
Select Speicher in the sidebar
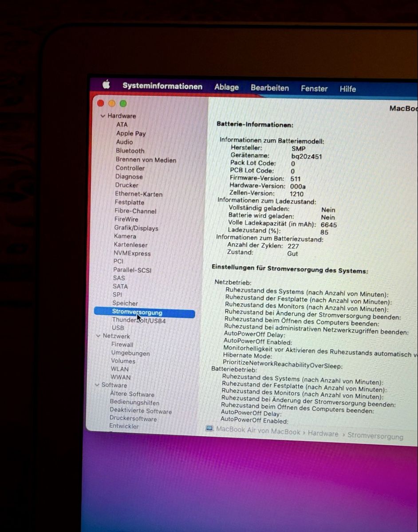(x=125, y=303)
